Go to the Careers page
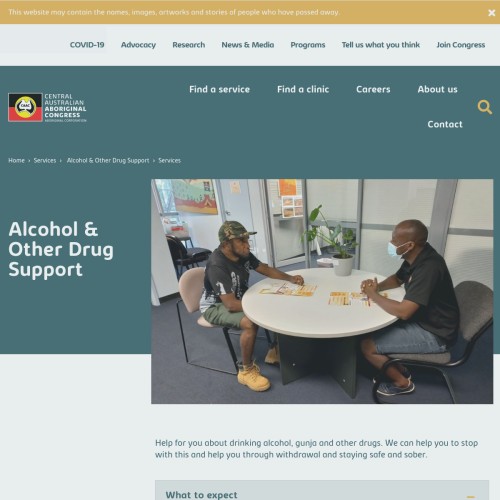Image resolution: width=500 pixels, height=500 pixels. pos(373,89)
